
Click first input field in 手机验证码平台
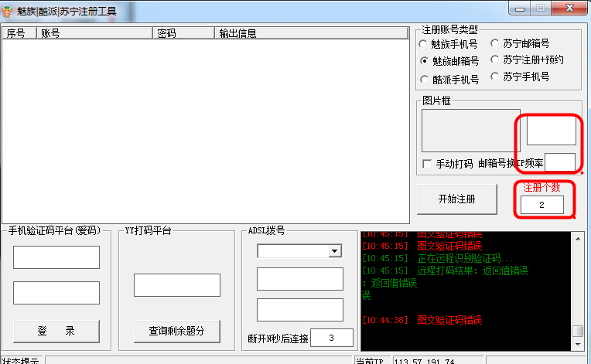pos(56,257)
